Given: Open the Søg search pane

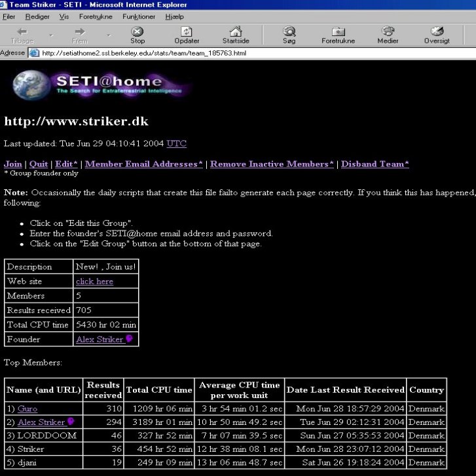Looking at the screenshot, I should click(x=289, y=35).
